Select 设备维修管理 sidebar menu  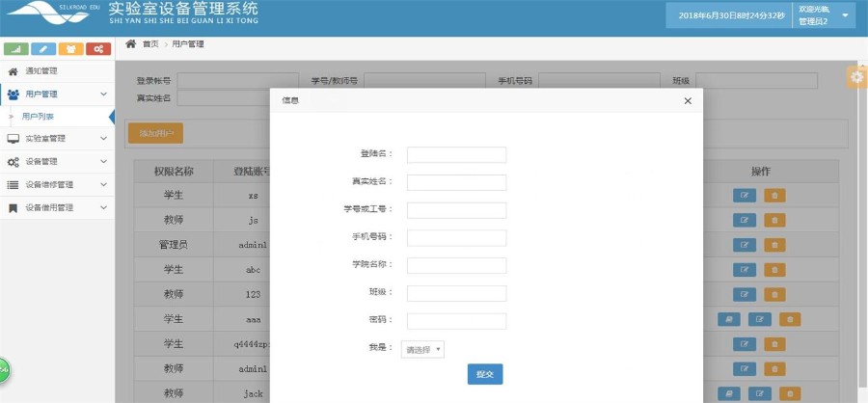coord(58,184)
